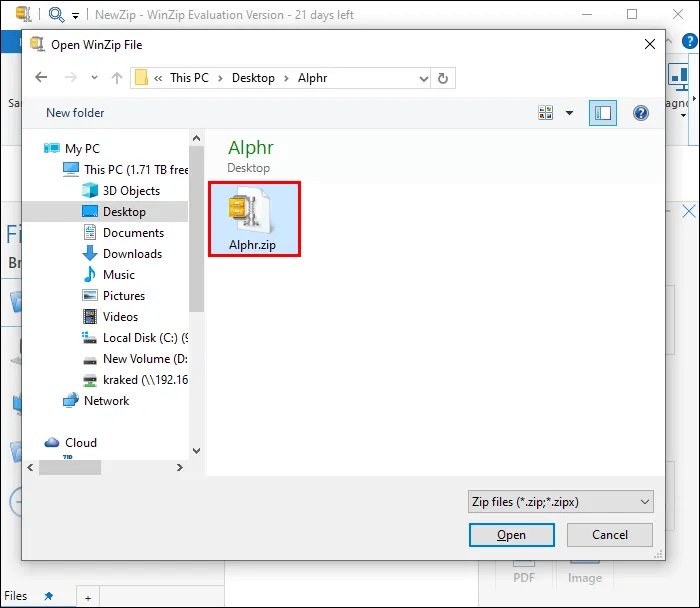This screenshot has height=608, width=700.
Task: Click the folder icon in address bar
Action: click(x=142, y=78)
